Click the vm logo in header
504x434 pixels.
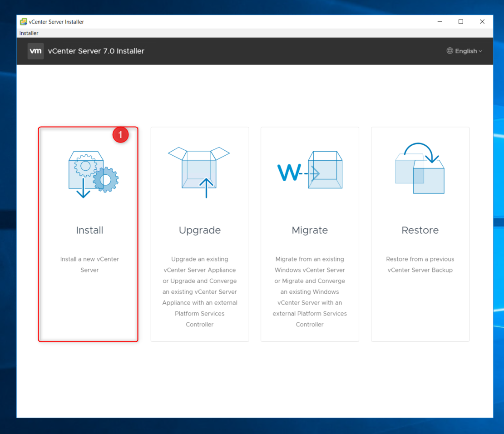click(36, 51)
